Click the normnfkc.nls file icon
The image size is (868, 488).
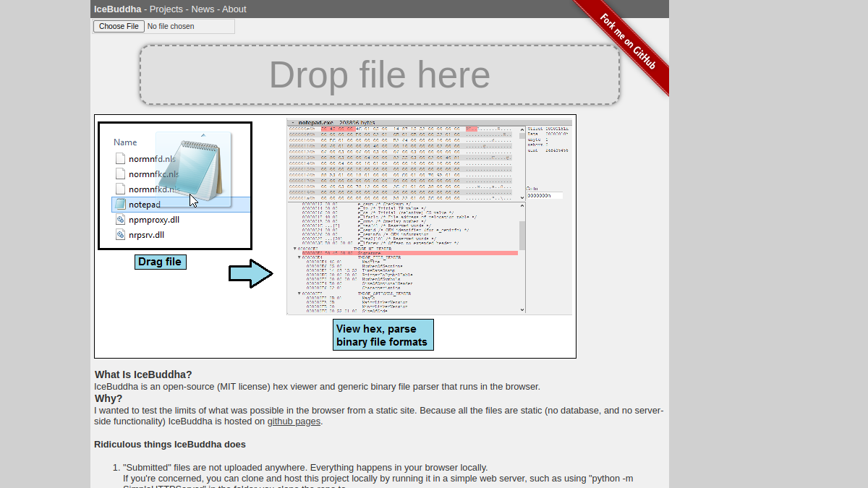pos(121,174)
